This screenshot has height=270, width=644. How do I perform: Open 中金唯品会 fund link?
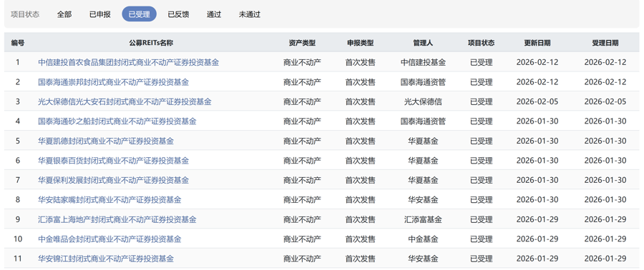[109, 239]
